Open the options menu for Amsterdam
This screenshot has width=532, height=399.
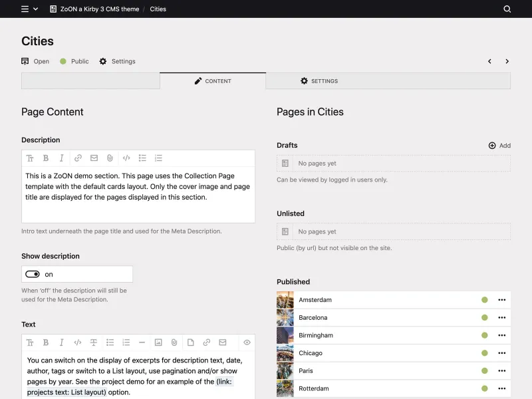[x=502, y=299]
